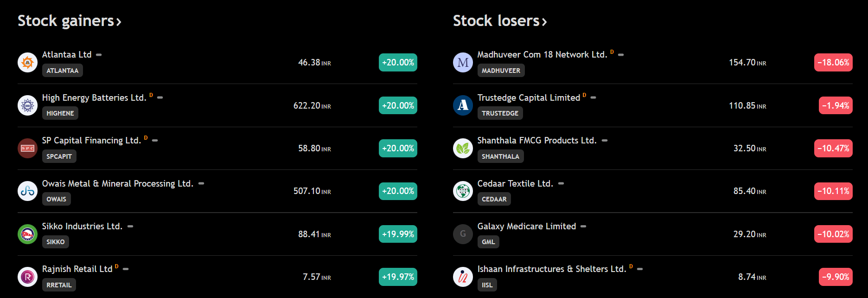The width and height of the screenshot is (868, 298).
Task: Click the MADHUVEER ticker tag
Action: point(501,71)
